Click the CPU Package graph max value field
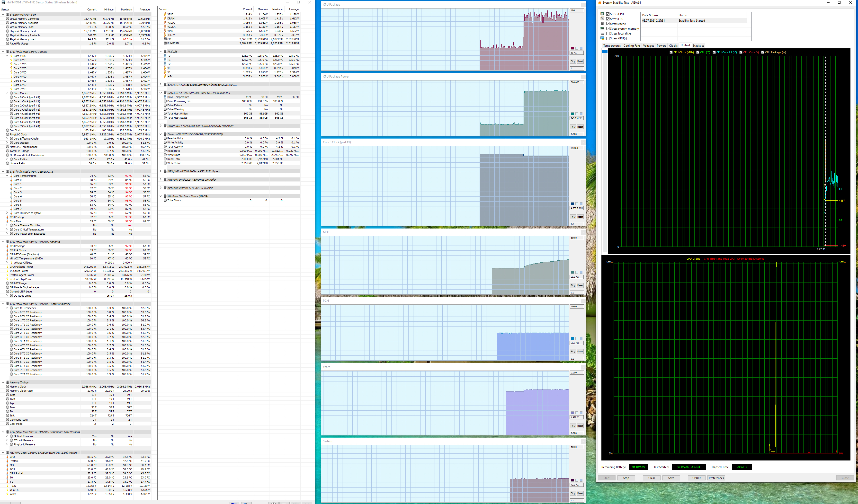The height and width of the screenshot is (504, 858). tap(576, 10)
